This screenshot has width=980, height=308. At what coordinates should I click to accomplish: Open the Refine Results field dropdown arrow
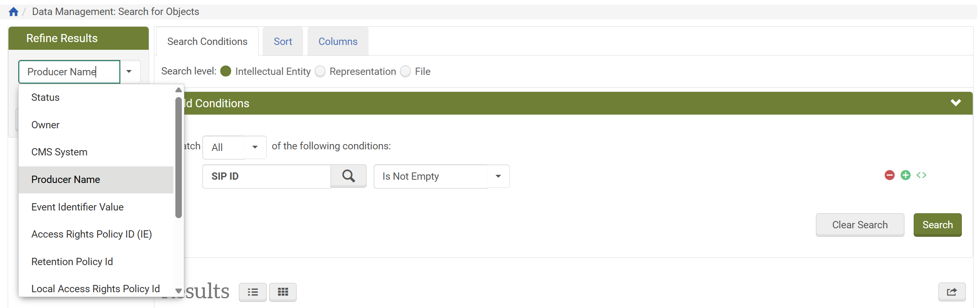point(129,72)
